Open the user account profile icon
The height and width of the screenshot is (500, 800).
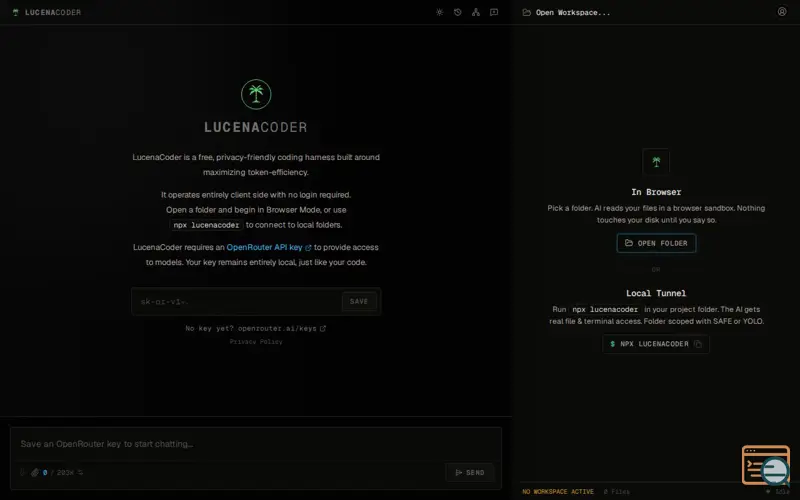tap(782, 11)
